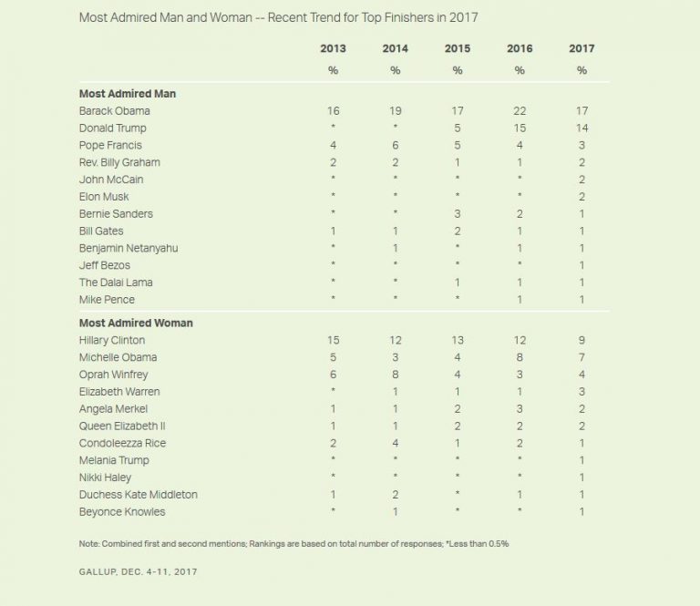
Task: Click the Angela Merkel row label
Action: 113,408
